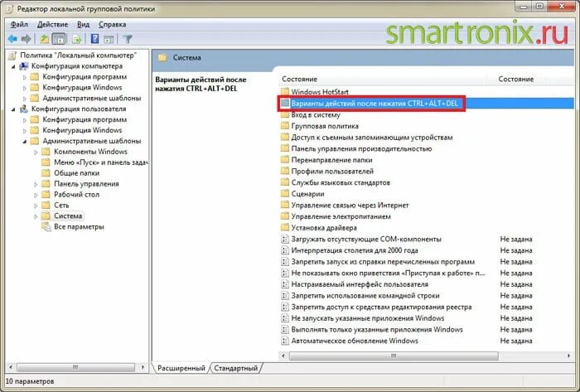The width and height of the screenshot is (580, 392).
Task: Select Меню «Пуск» и панель задач tree item
Action: [100, 162]
